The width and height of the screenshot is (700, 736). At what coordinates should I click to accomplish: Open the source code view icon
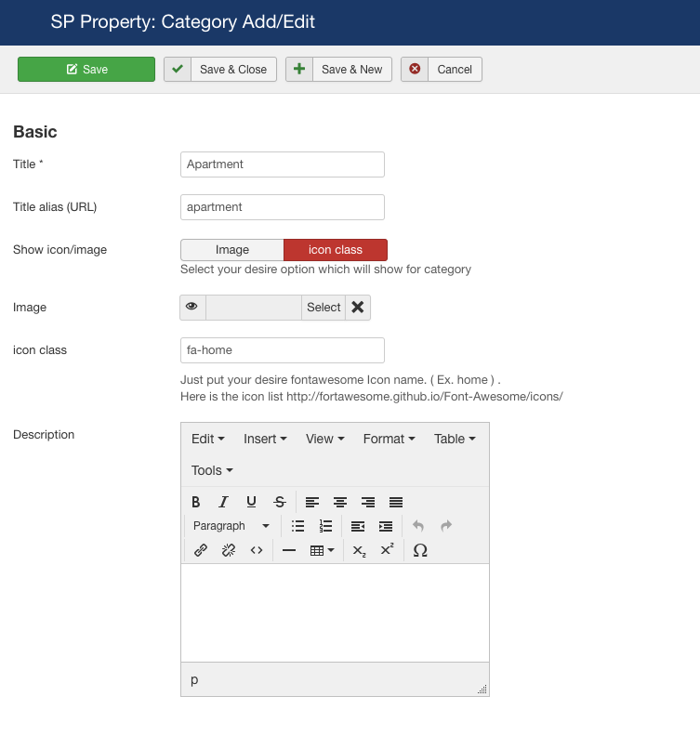point(257,550)
